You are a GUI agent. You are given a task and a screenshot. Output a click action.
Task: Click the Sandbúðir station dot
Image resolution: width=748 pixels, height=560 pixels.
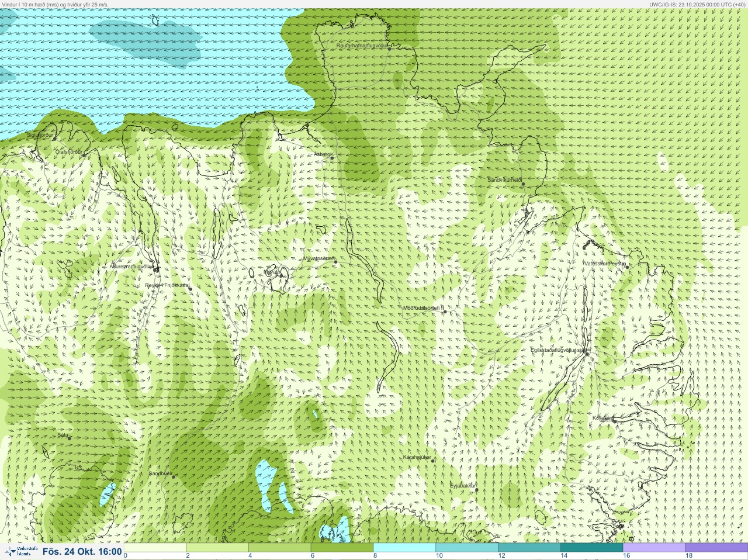coord(173,477)
